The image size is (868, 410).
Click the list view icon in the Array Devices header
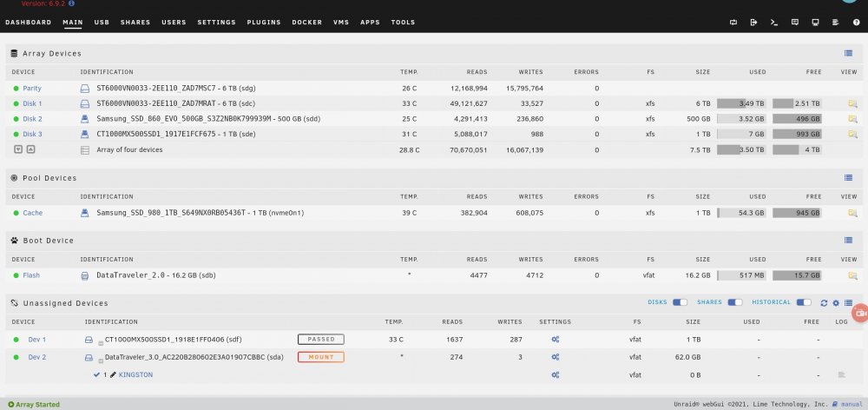point(848,53)
